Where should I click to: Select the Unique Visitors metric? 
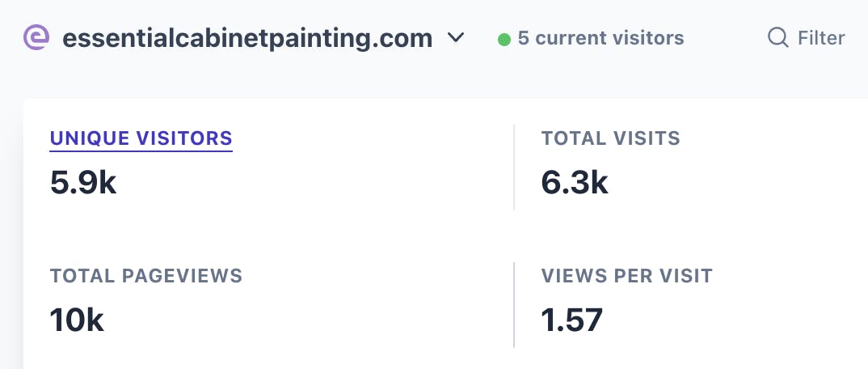coord(141,138)
